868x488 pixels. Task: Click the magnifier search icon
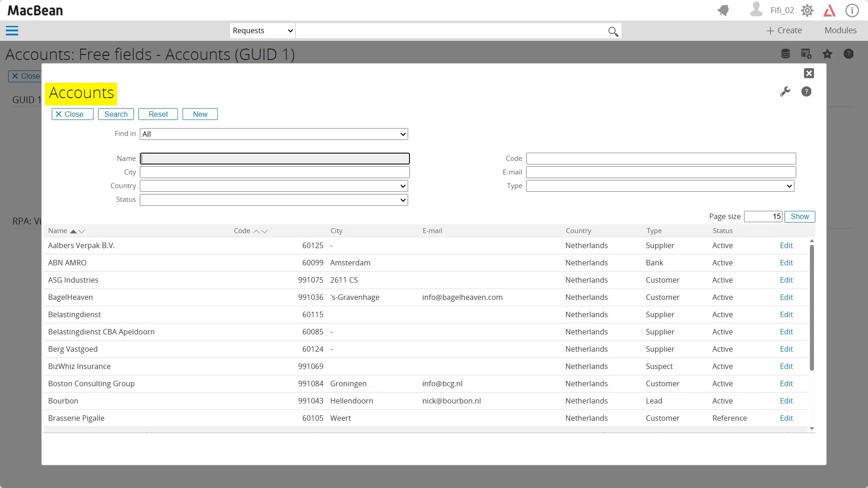613,31
